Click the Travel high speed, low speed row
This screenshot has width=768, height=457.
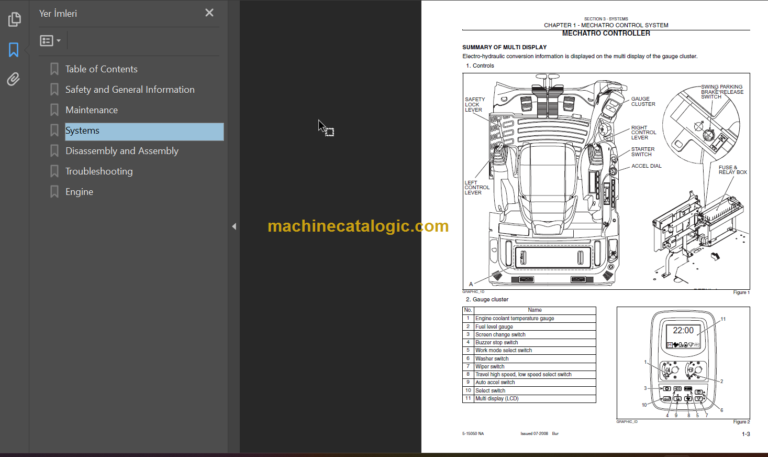point(529,374)
